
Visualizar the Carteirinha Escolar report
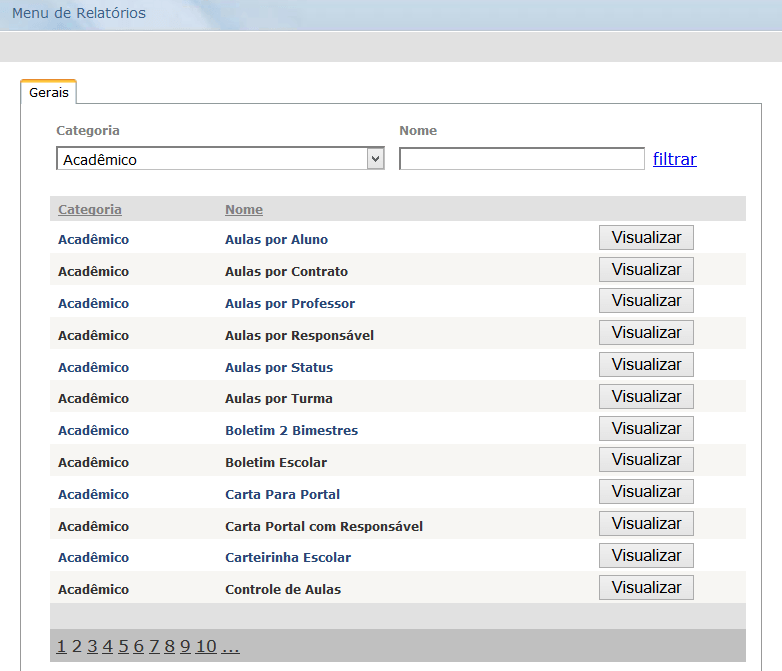point(646,555)
